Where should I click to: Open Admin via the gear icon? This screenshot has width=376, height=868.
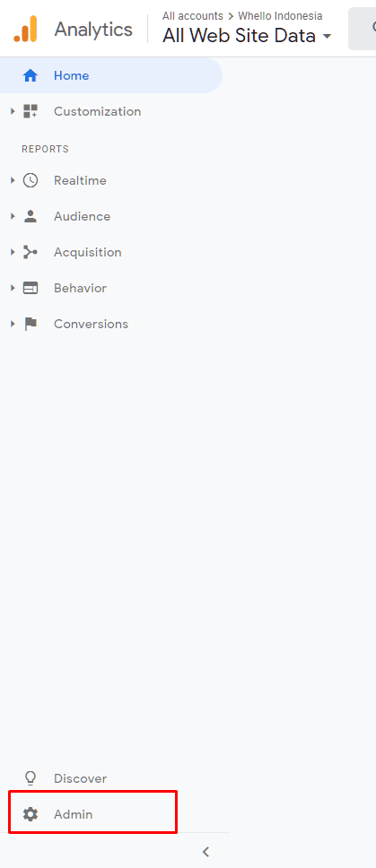point(30,814)
